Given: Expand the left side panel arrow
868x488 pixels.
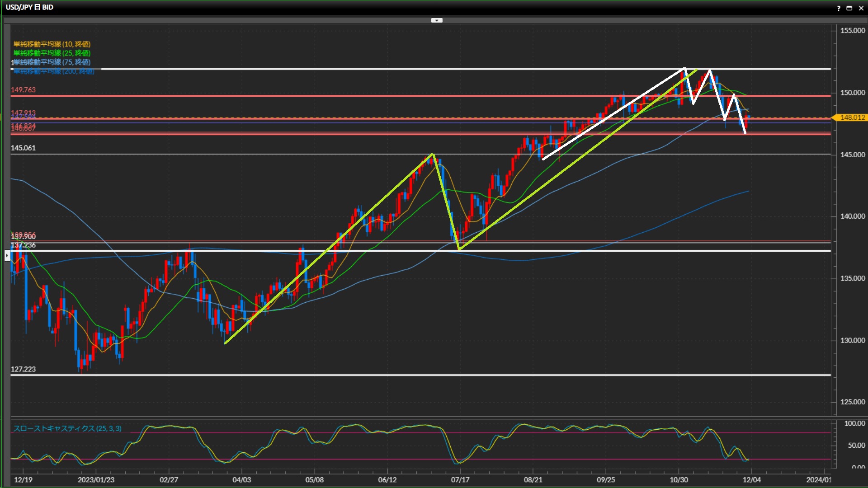Looking at the screenshot, I should coord(7,256).
